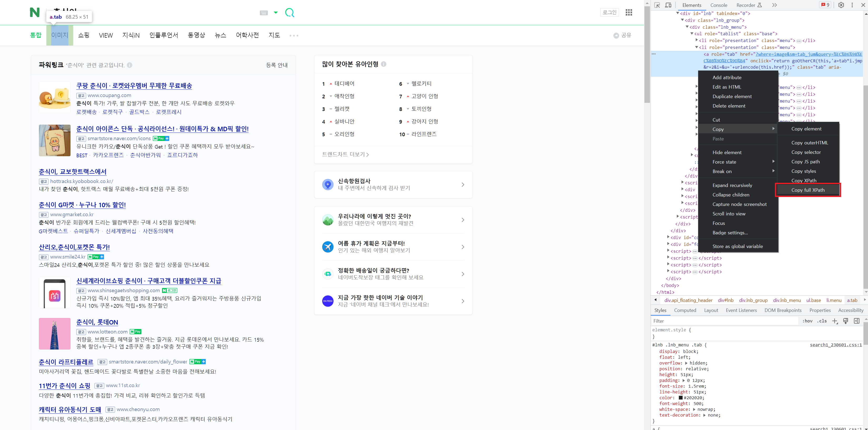Open the DevTools three-dot menu
Screen dimensions: 868x430
[x=852, y=5]
